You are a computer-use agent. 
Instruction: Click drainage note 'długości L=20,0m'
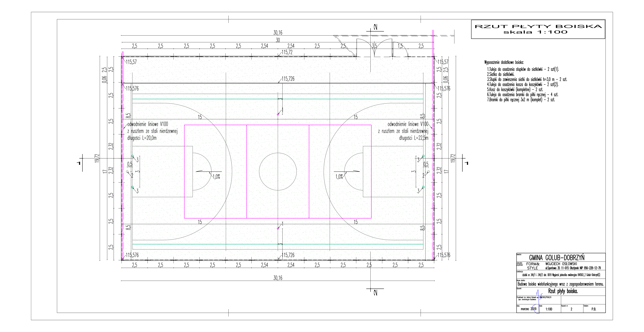click(x=142, y=138)
